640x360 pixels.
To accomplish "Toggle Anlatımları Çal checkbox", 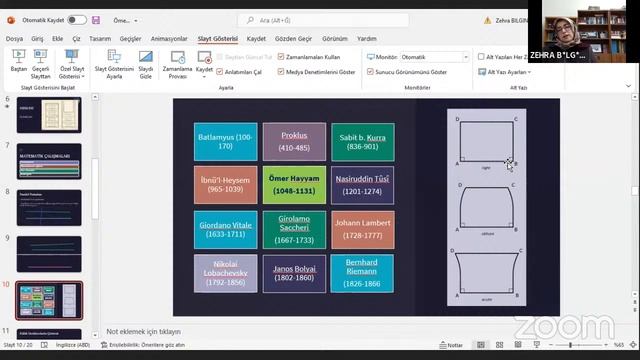I will point(220,72).
